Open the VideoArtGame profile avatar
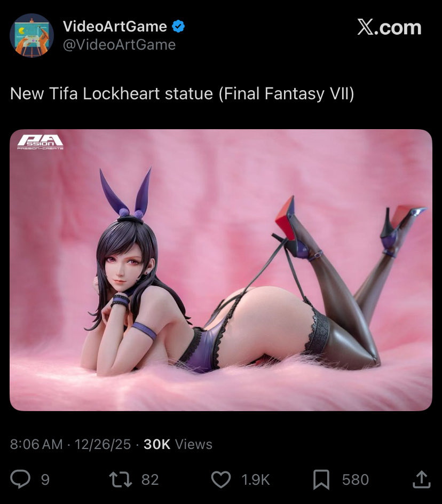Screen dimensions: 442x504 click(31, 35)
